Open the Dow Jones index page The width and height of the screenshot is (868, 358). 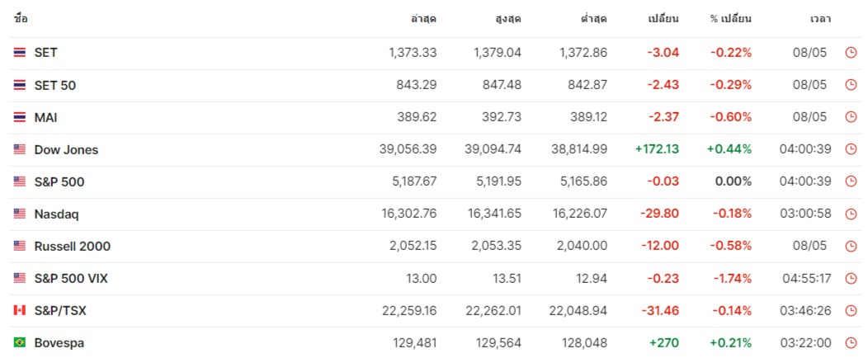(x=66, y=149)
